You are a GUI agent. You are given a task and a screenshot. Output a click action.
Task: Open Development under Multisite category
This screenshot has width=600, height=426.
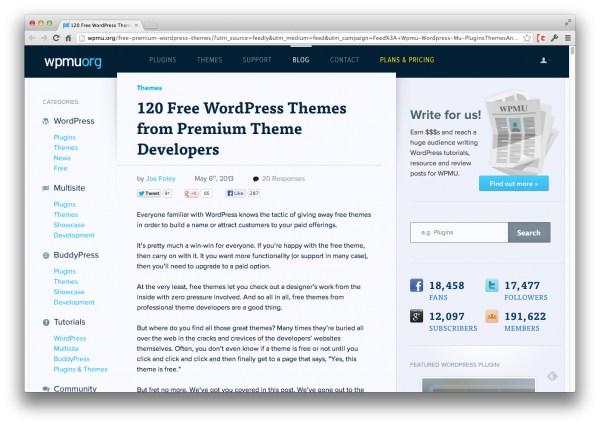coord(74,235)
